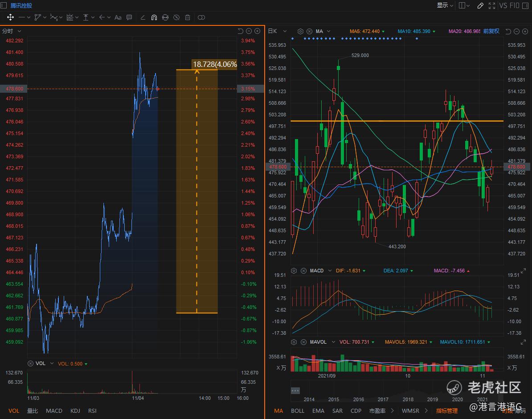Click the trash icon to delete drawings
Viewport: 532px width, 419px height.
click(188, 17)
